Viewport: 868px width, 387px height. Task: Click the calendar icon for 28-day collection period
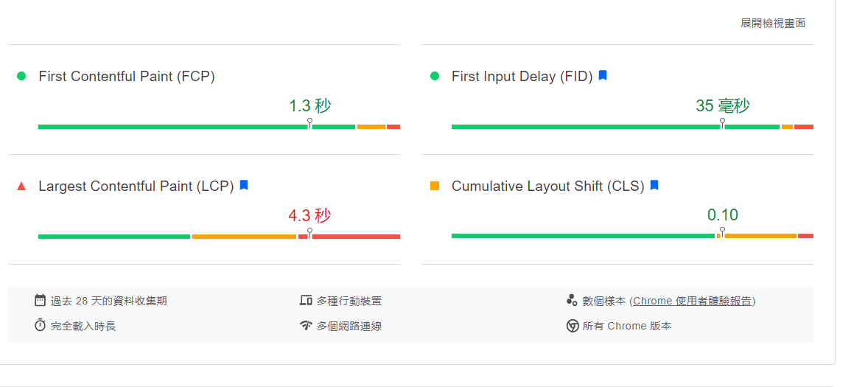[x=40, y=301]
